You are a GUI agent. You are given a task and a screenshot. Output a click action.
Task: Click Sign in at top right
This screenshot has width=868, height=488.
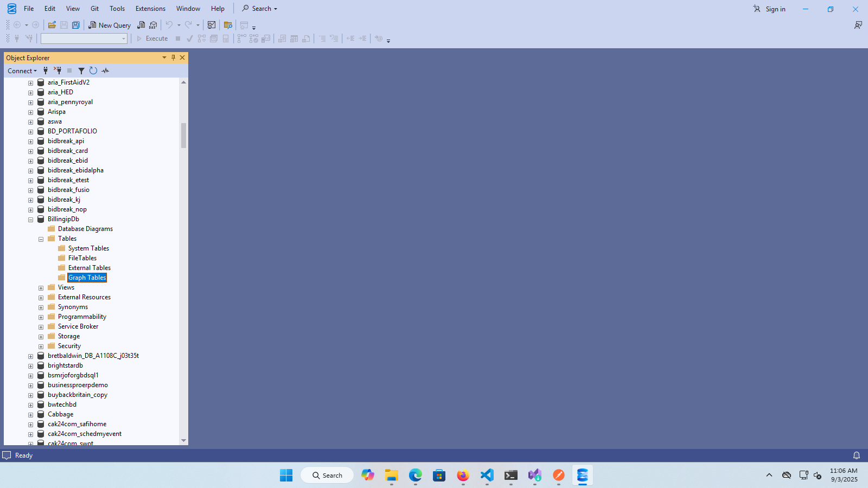769,9
